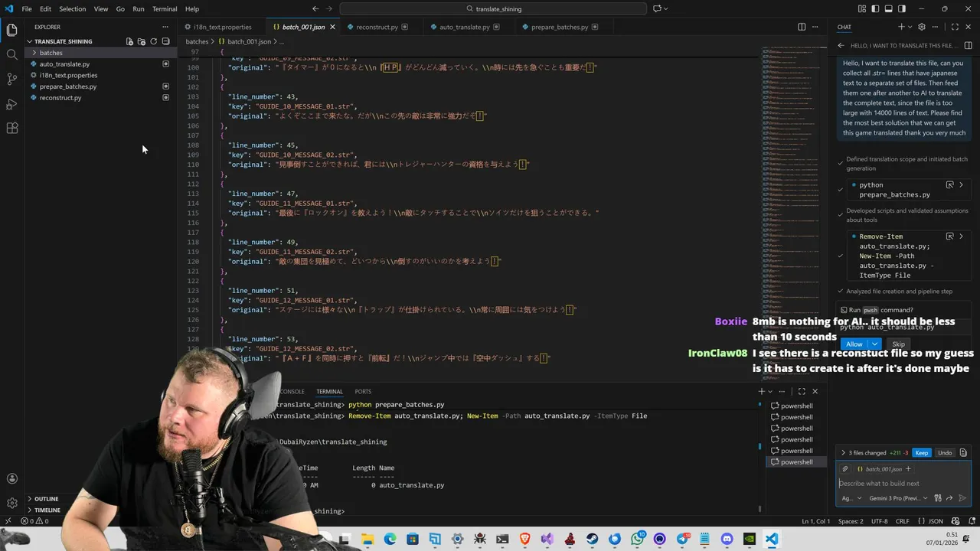980x551 pixels.
Task: Open the Extensions view
Action: click(x=11, y=128)
